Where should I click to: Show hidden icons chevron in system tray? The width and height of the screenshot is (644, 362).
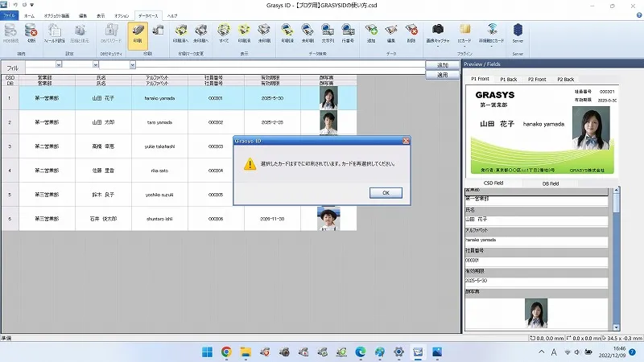click(x=541, y=352)
